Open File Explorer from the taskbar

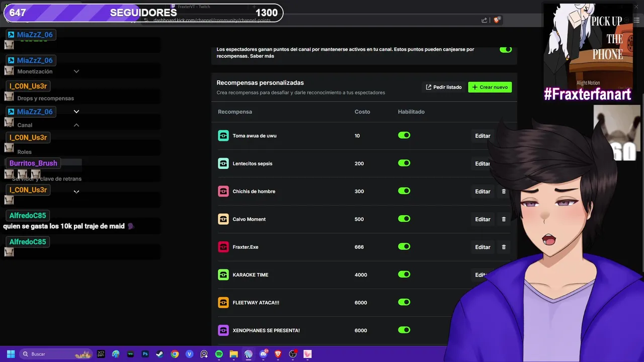coord(233,354)
